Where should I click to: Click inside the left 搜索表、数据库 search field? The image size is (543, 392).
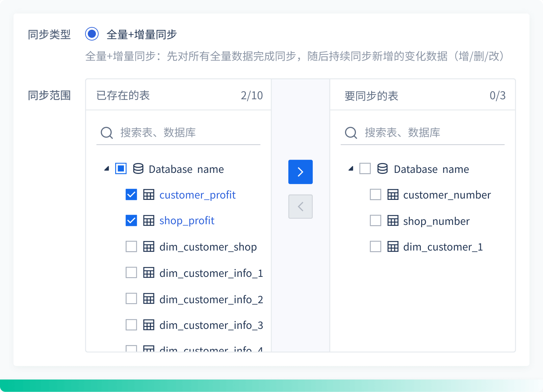click(x=169, y=132)
